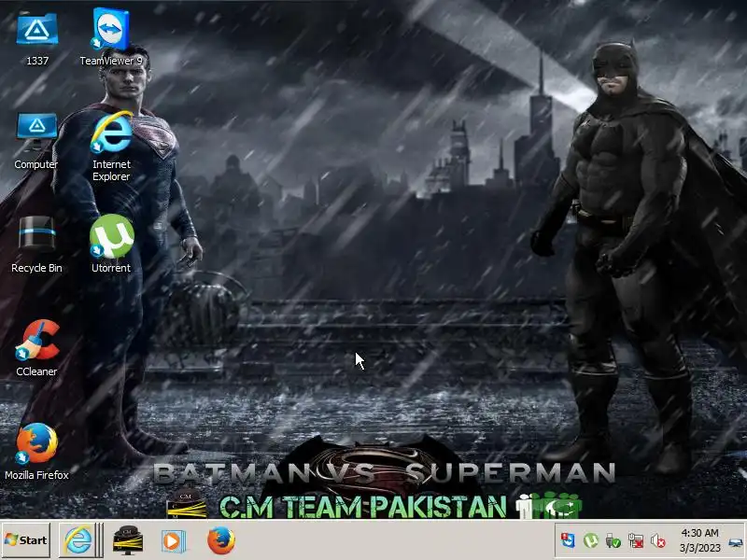Screen dimensions: 747x560
Task: Select the Recycle Bin icon
Action: pyautogui.click(x=36, y=245)
